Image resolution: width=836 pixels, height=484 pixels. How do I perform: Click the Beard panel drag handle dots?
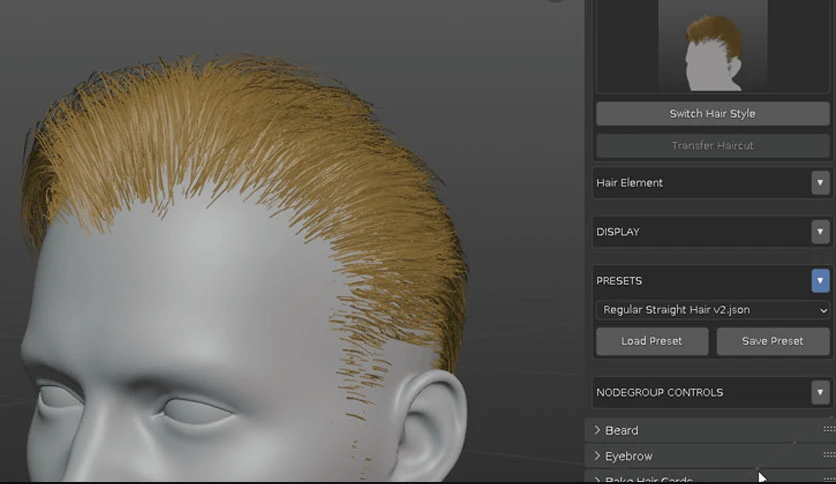(829, 429)
